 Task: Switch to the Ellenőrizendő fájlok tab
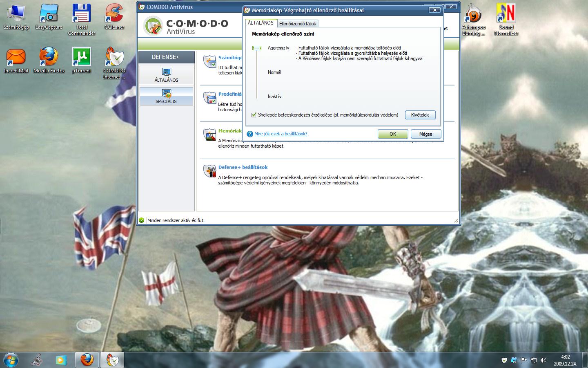pos(297,24)
